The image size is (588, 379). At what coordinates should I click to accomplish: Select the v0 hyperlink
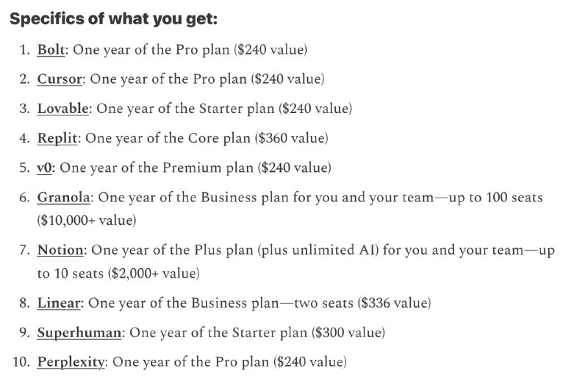click(x=44, y=168)
